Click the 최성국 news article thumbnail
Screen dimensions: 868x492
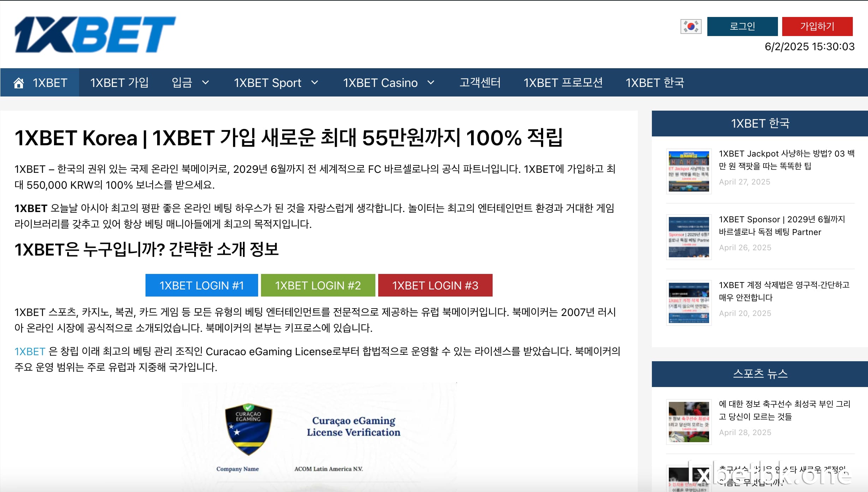[689, 422]
